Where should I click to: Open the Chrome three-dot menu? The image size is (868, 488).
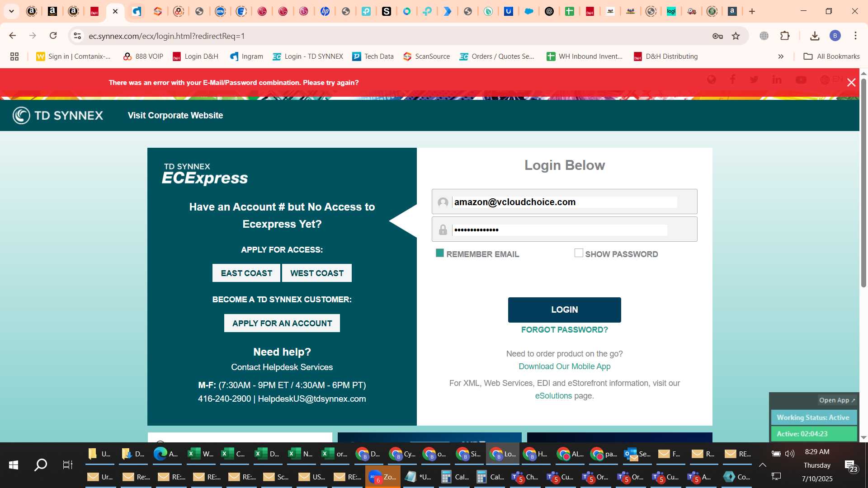855,36
